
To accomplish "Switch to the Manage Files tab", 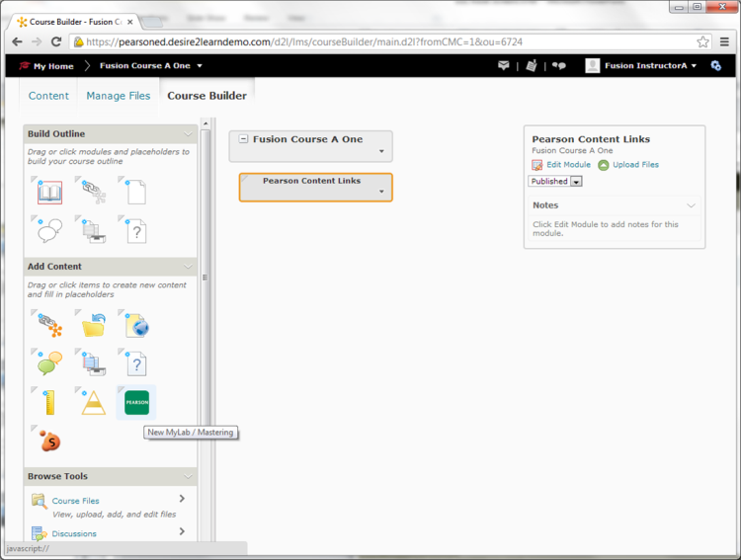I will click(x=119, y=96).
